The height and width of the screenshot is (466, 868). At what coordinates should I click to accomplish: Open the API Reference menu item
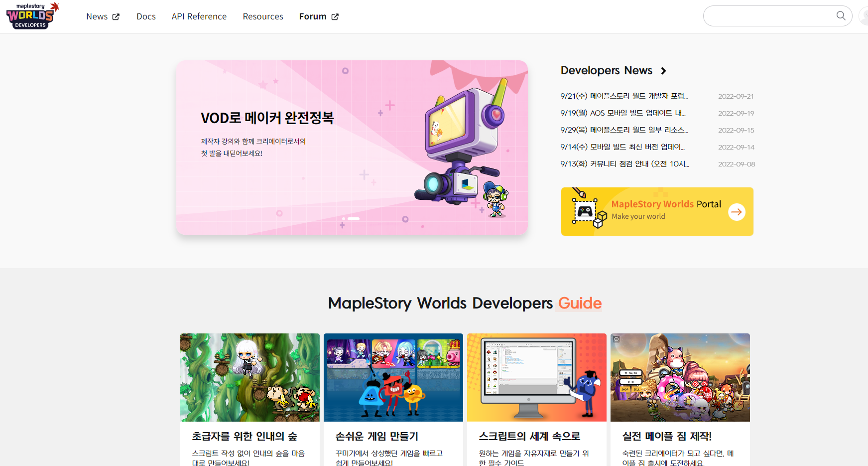point(199,16)
